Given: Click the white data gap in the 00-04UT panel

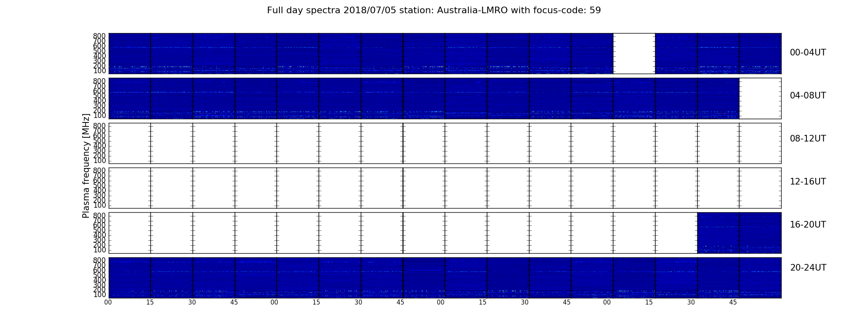Looking at the screenshot, I should coord(634,53).
